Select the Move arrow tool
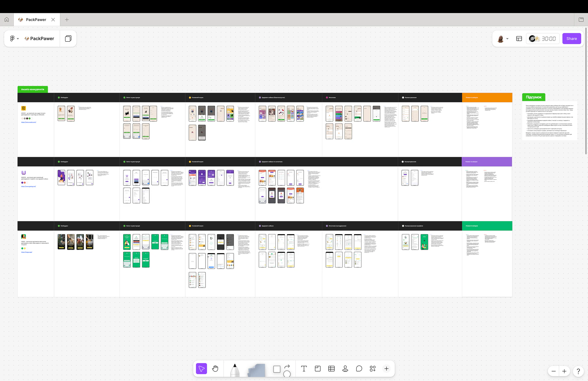 tap(201, 369)
